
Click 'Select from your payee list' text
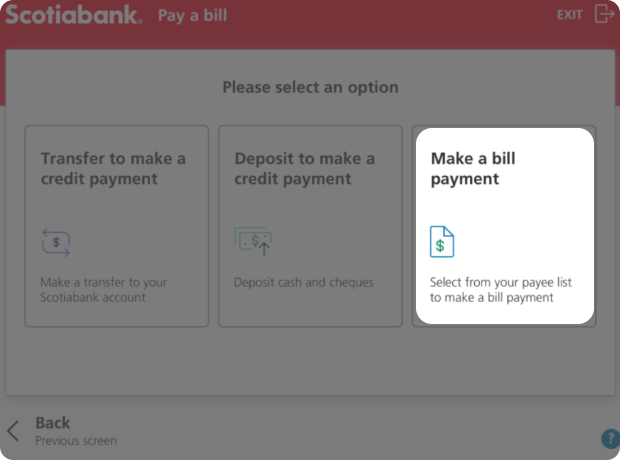pos(501,282)
